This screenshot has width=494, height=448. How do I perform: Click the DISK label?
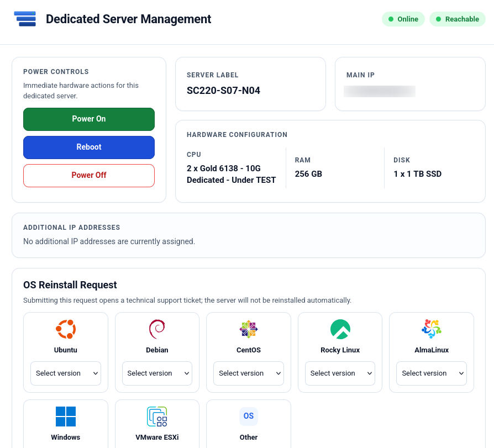pyautogui.click(x=402, y=160)
